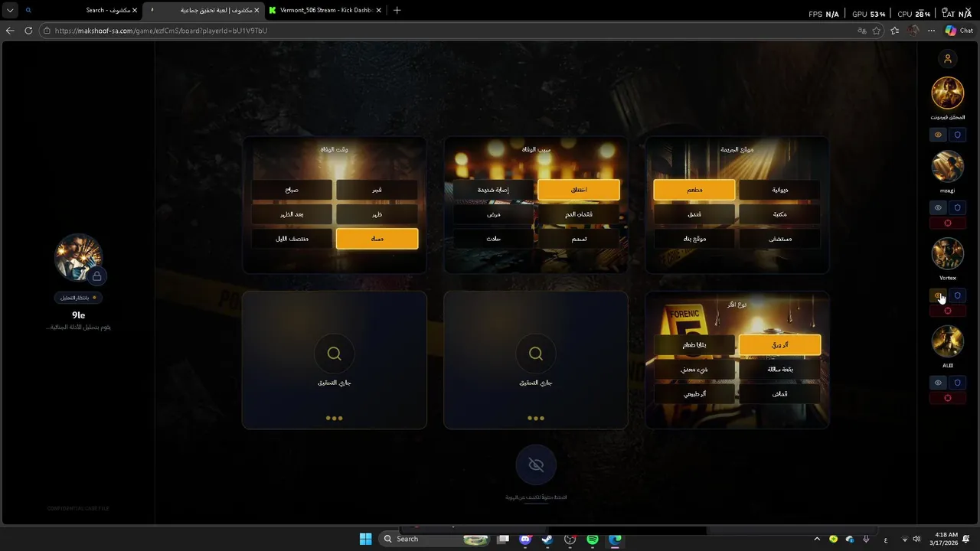Select the مكشوف لعبة تحقيق جماعية tab
The height and width of the screenshot is (551, 980).
pos(203,10)
